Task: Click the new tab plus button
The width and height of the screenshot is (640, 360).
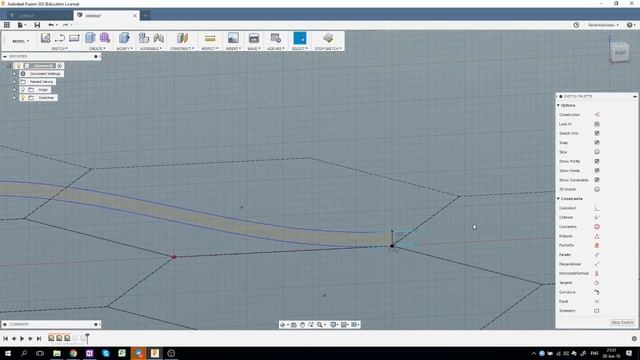Action: click(145, 16)
